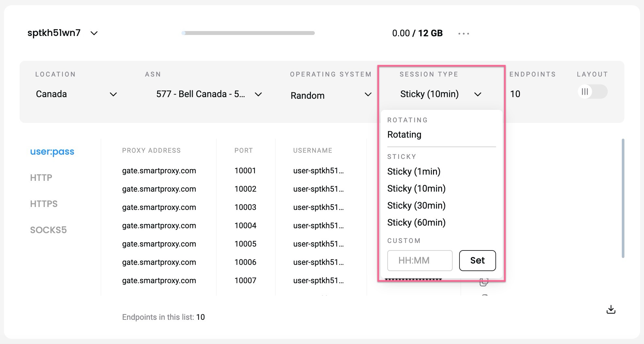Image resolution: width=644 pixels, height=344 pixels.
Task: Click the 0.00 / 12 GB usage text
Action: coord(417,33)
